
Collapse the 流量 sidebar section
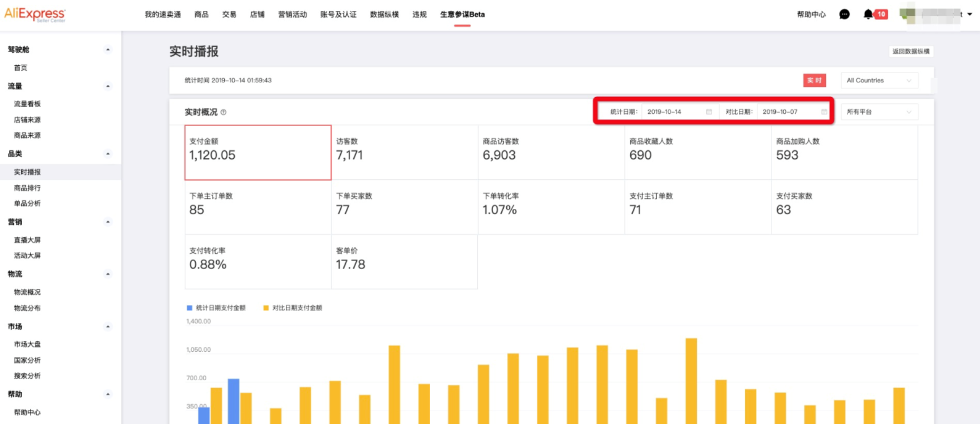click(108, 86)
